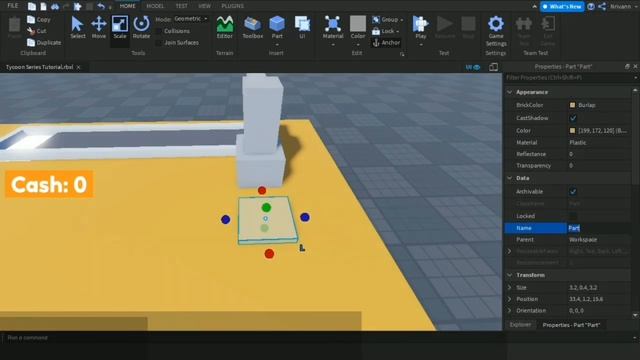Switch to the MODEL ribbon tab
The width and height of the screenshot is (640, 360).
155,6
